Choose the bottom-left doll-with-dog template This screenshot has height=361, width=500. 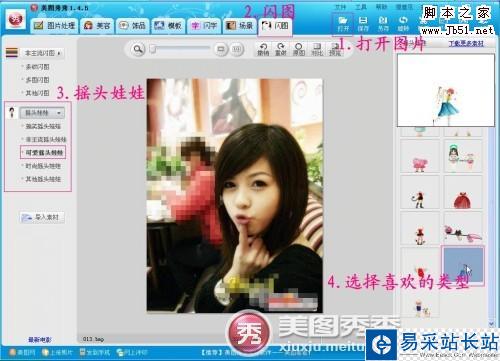tap(420, 302)
